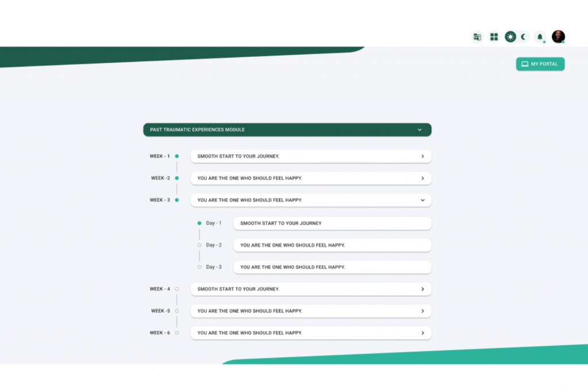Expand Week 5 row arrow
This screenshot has height=392, width=588.
click(423, 311)
